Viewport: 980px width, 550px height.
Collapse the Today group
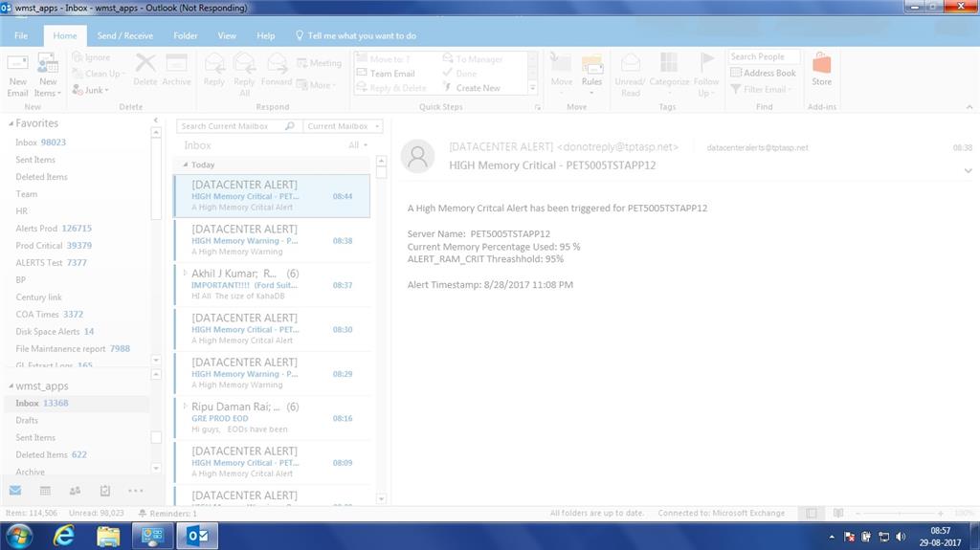pyautogui.click(x=185, y=165)
